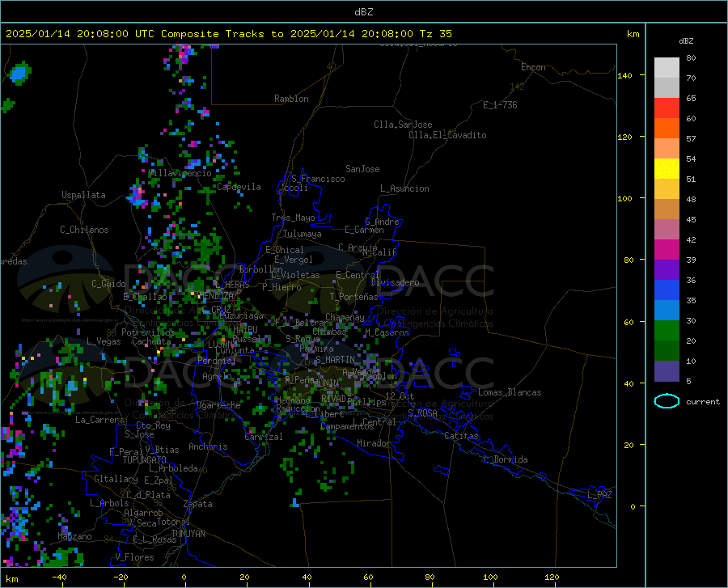Screen dimensions: 728x588
Task: Click the 'MENDOZA' city label
Action: [x=217, y=296]
